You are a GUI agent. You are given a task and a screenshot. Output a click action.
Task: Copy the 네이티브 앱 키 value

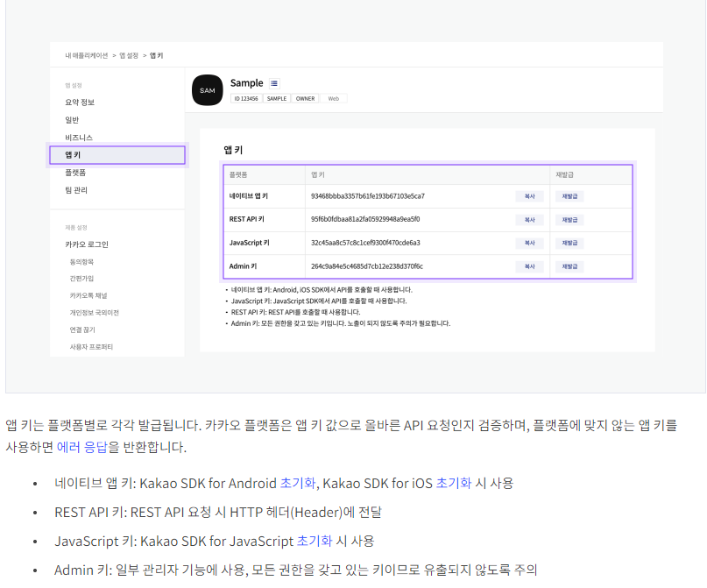(x=529, y=196)
